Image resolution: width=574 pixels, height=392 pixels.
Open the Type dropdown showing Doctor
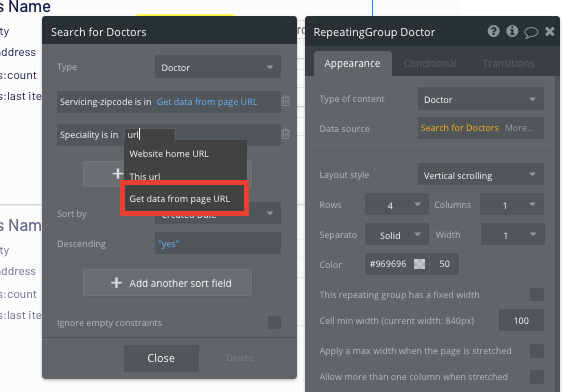(x=218, y=67)
